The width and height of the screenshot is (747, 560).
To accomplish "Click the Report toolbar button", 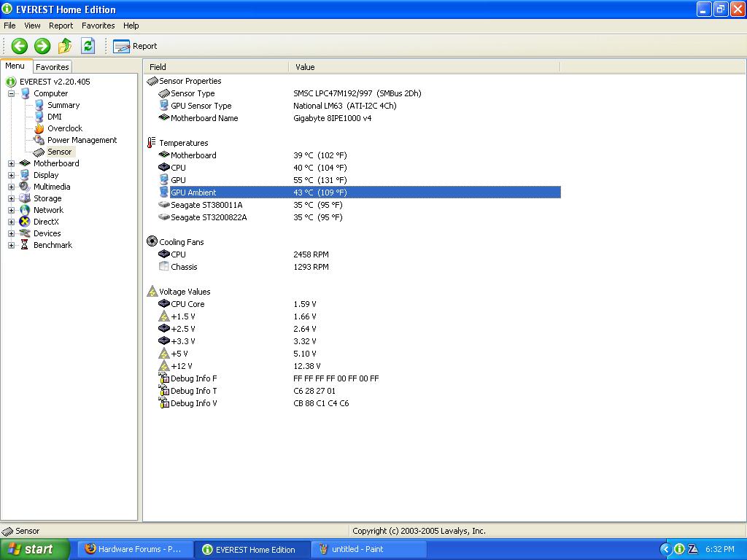I will click(x=135, y=46).
